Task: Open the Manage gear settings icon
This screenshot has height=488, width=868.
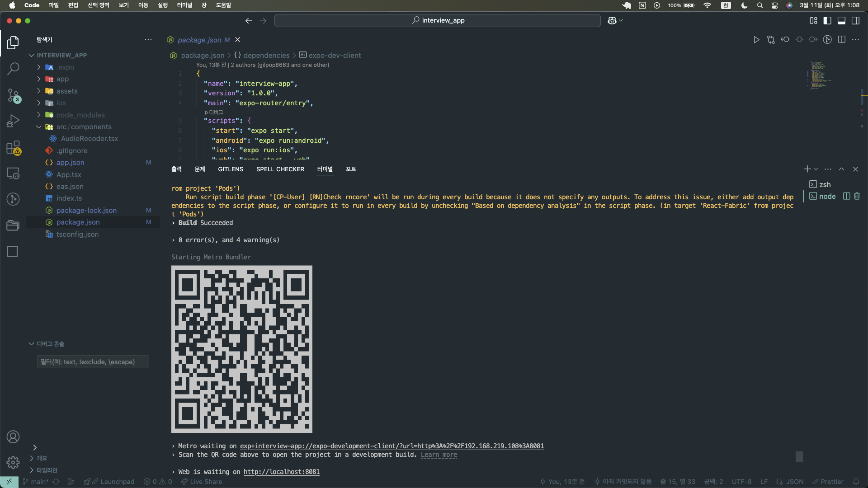Action: (x=13, y=462)
